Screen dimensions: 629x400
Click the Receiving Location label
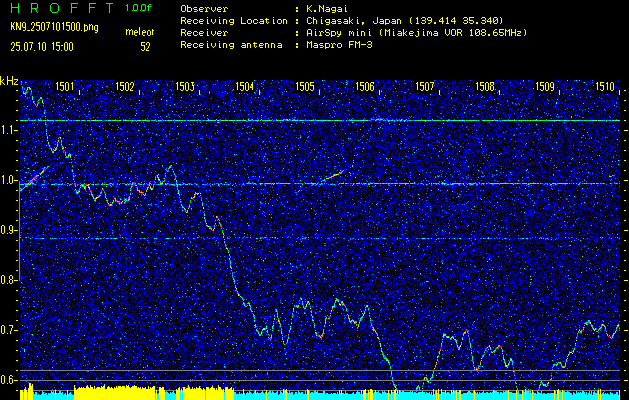tap(234, 21)
